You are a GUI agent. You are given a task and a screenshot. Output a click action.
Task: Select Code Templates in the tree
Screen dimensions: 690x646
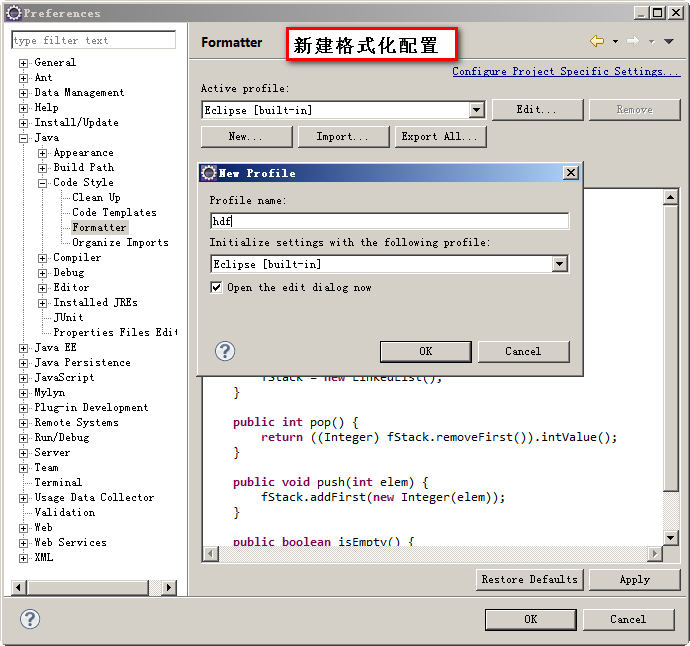click(114, 213)
